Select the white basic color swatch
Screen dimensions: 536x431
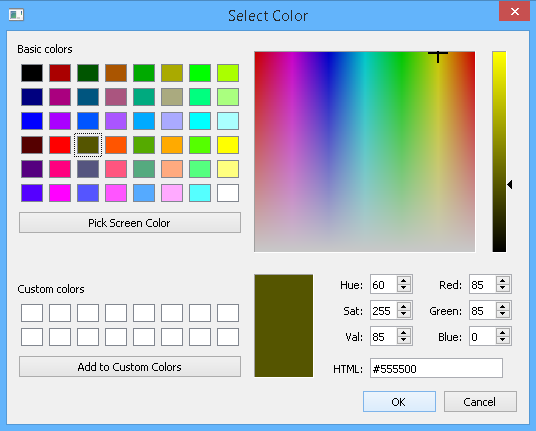coord(228,193)
